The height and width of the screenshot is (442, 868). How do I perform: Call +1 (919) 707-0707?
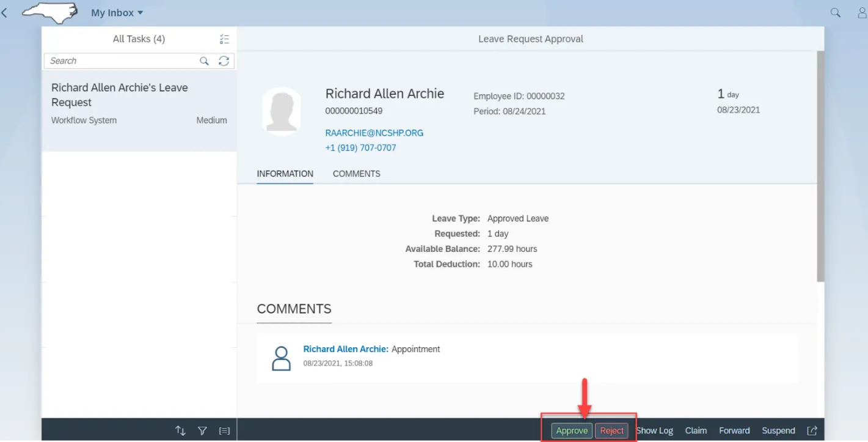[x=361, y=148]
